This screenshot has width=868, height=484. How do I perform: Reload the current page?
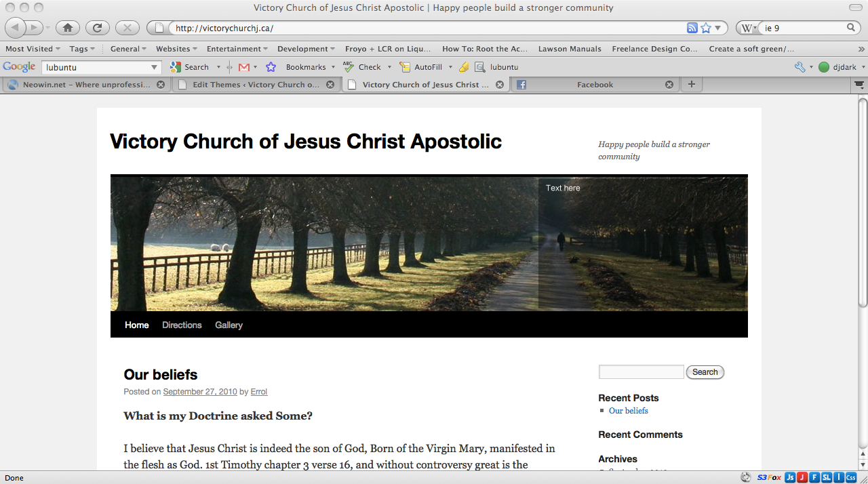[x=98, y=28]
